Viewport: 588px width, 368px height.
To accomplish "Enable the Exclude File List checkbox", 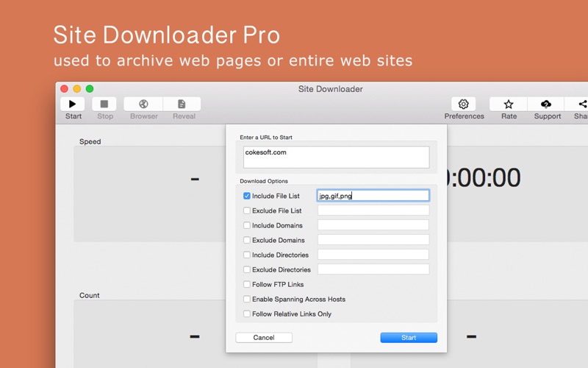I will pyautogui.click(x=247, y=210).
